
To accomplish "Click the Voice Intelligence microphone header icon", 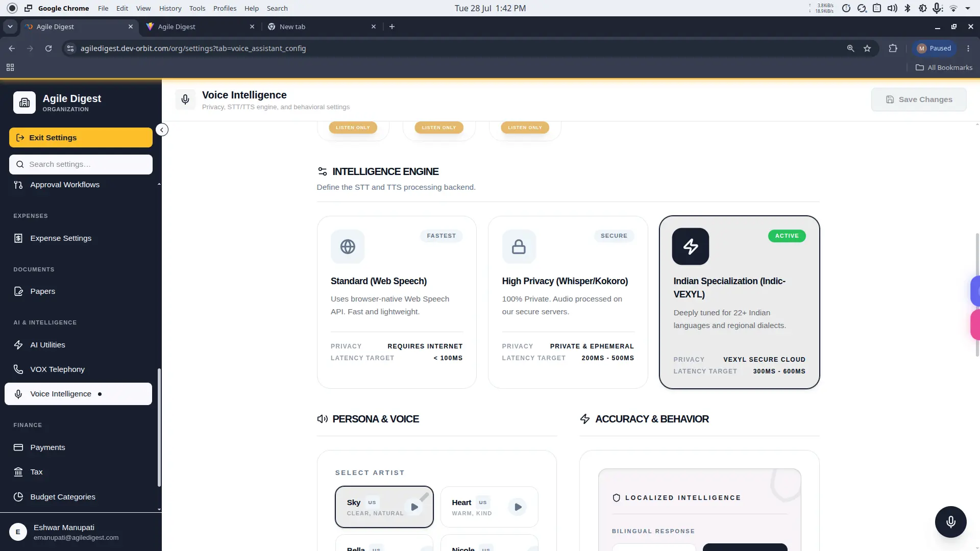I will [185, 99].
